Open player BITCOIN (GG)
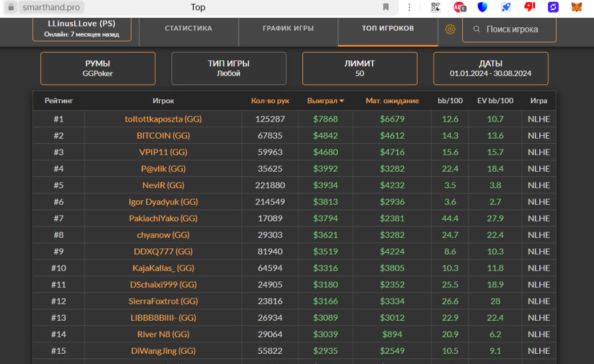The width and height of the screenshot is (594, 364). tap(163, 136)
